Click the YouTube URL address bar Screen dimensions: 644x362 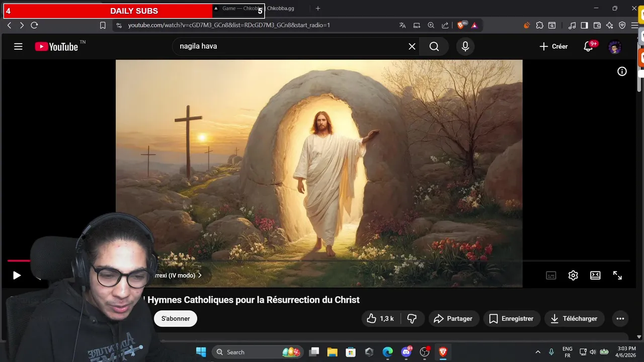pyautogui.click(x=229, y=25)
